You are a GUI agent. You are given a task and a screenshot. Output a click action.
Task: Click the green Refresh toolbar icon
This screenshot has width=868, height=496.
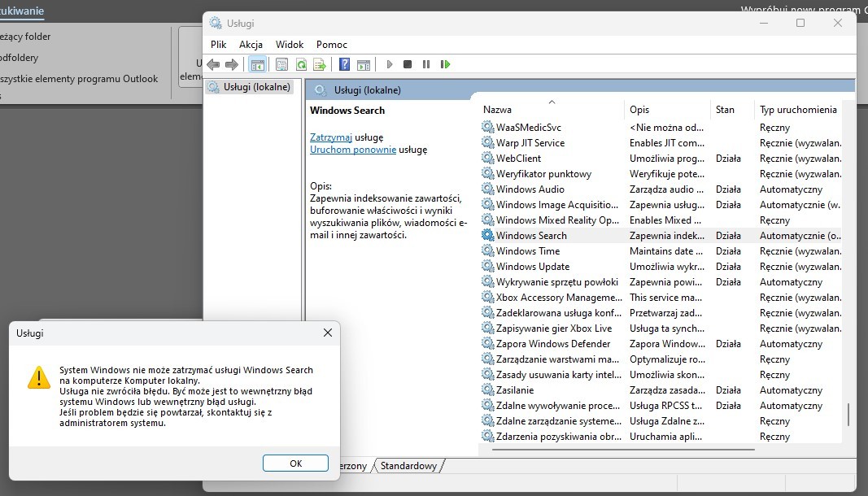[301, 64]
